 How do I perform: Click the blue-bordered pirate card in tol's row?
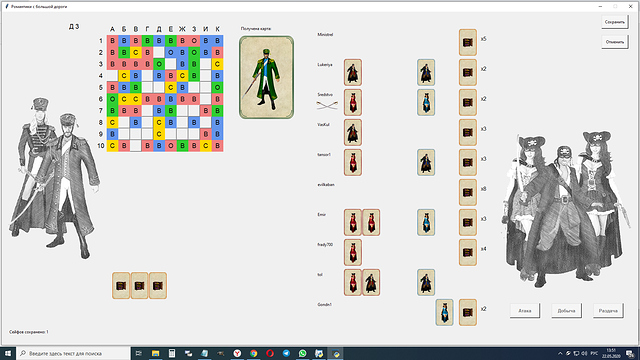tap(426, 282)
